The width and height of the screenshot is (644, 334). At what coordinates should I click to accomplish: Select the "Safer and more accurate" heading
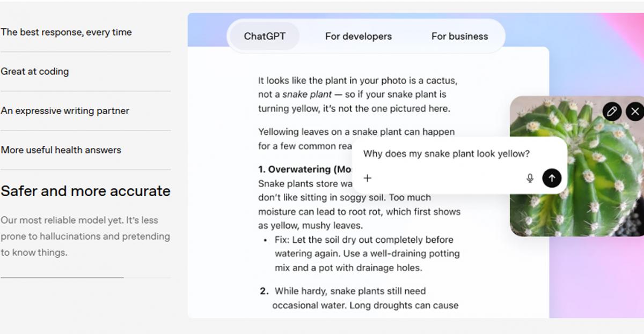click(85, 191)
